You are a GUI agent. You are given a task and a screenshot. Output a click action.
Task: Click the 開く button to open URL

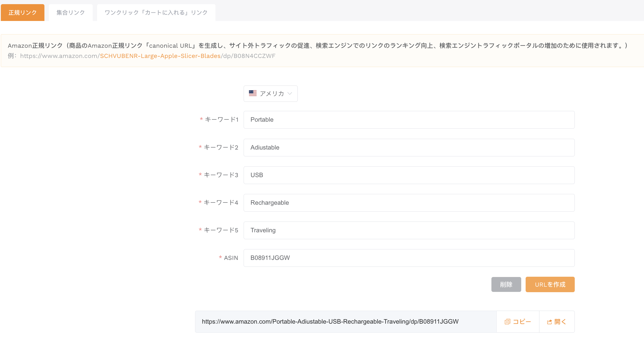tap(557, 322)
